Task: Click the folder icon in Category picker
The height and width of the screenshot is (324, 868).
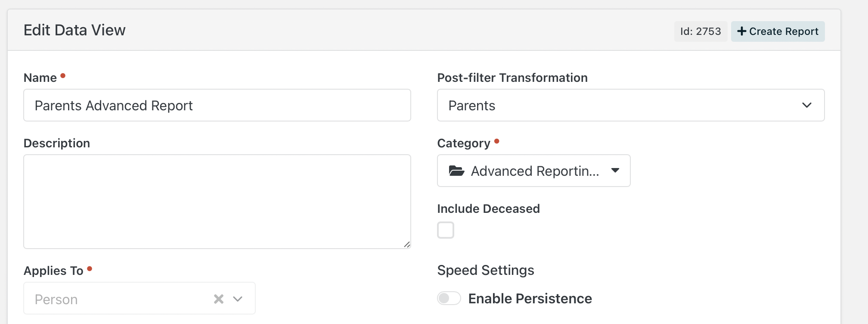Action: pyautogui.click(x=456, y=171)
